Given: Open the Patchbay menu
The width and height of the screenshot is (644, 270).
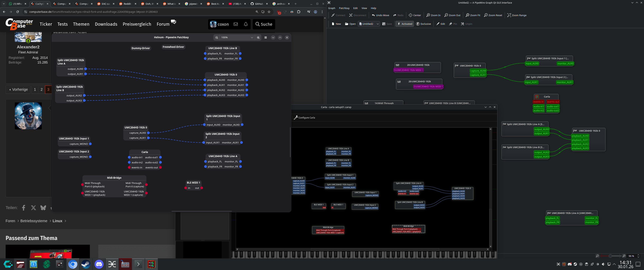Looking at the screenshot, I should point(344,8).
